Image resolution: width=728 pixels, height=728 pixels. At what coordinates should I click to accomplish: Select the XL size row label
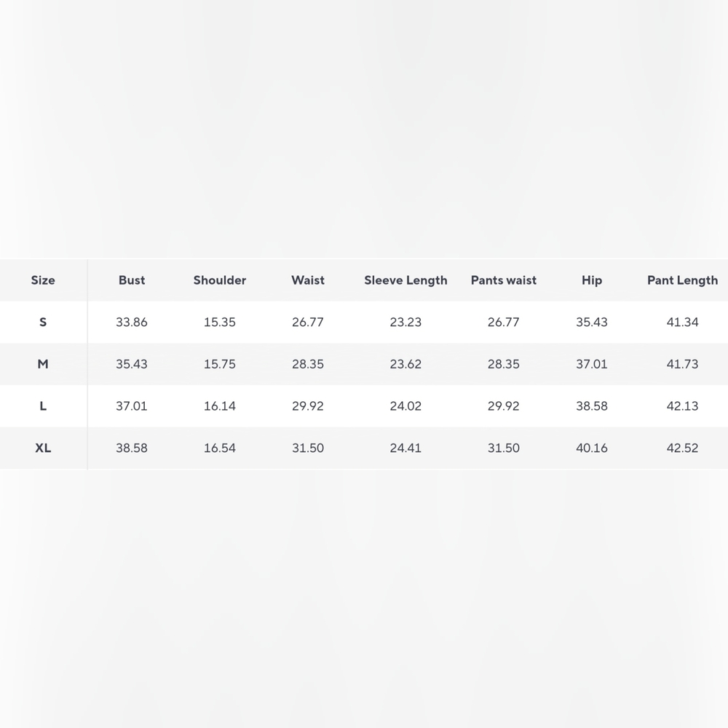pyautogui.click(x=43, y=448)
